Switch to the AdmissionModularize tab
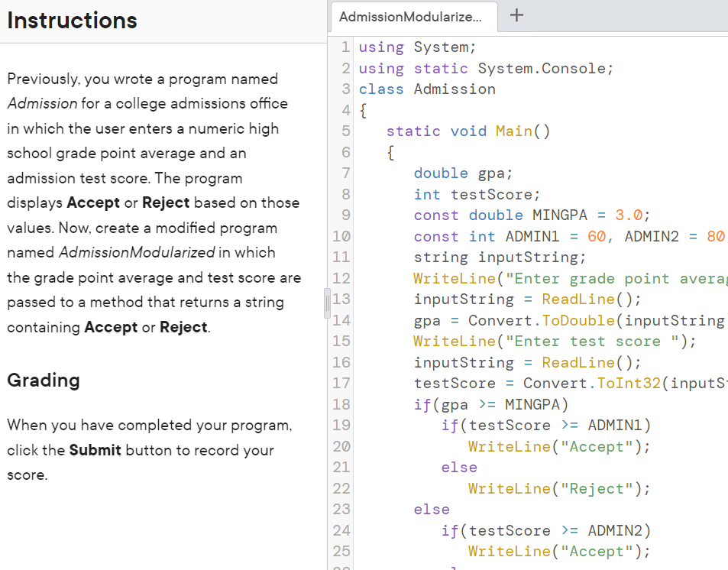 click(x=413, y=15)
